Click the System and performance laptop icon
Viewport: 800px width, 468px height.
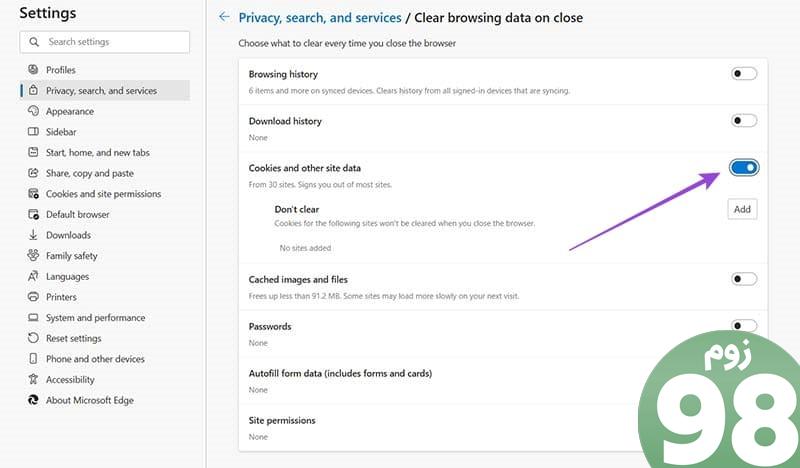click(x=33, y=317)
